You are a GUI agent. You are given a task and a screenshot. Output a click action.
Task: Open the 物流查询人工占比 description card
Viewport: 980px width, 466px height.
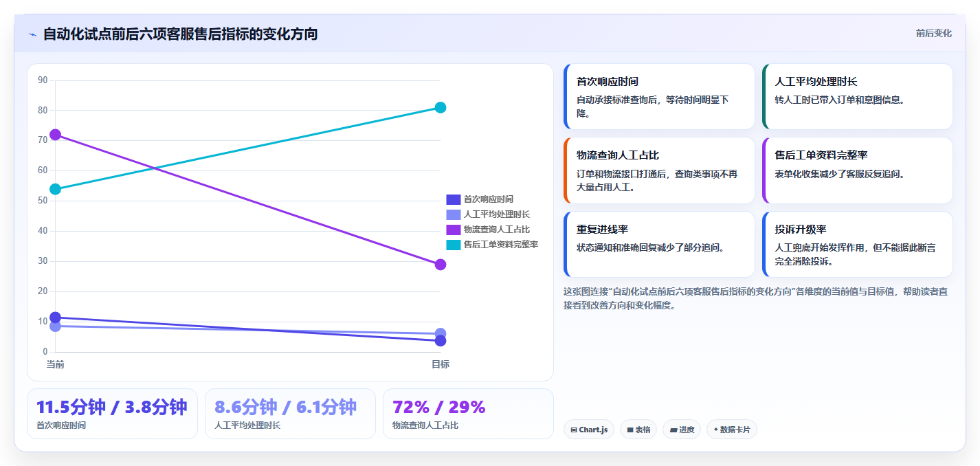(659, 170)
